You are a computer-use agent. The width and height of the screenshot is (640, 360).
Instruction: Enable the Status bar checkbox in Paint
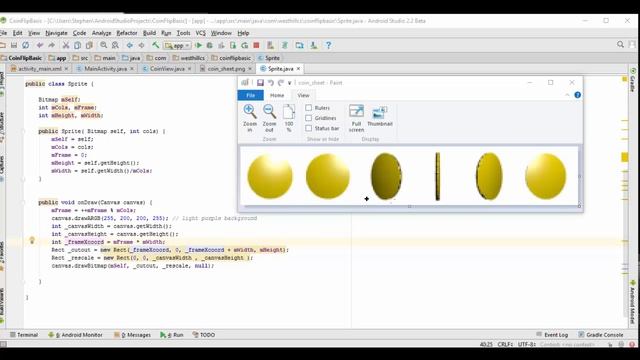(309, 128)
